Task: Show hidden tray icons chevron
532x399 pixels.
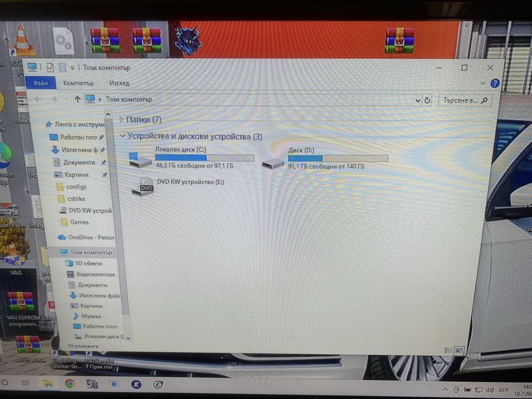Action: point(445,389)
